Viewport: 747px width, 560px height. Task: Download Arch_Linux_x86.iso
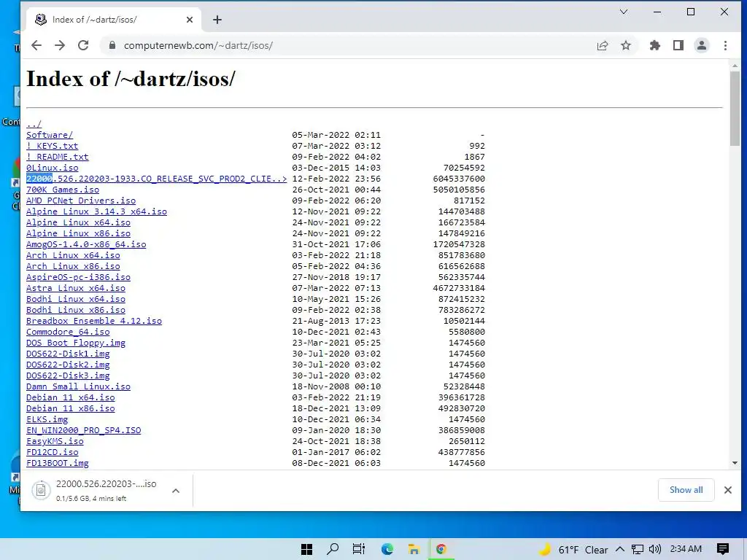coord(73,266)
